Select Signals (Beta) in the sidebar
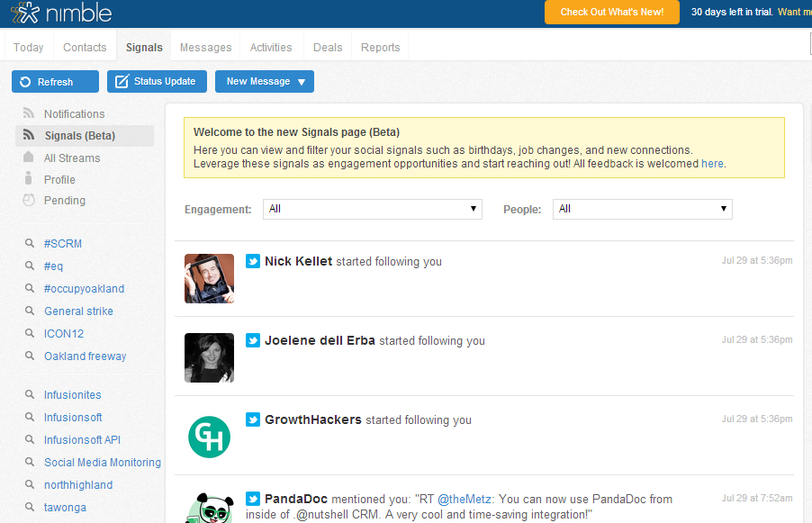812x523 pixels. (85, 136)
